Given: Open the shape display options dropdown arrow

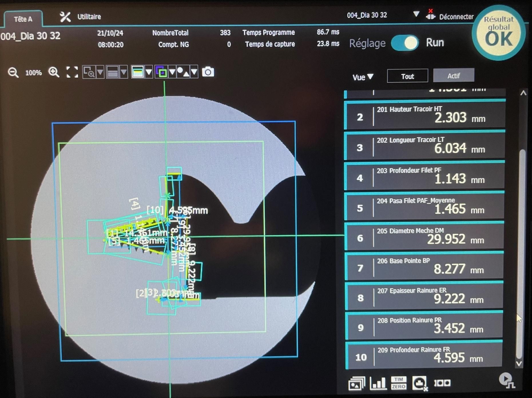Looking at the screenshot, I should tap(194, 72).
